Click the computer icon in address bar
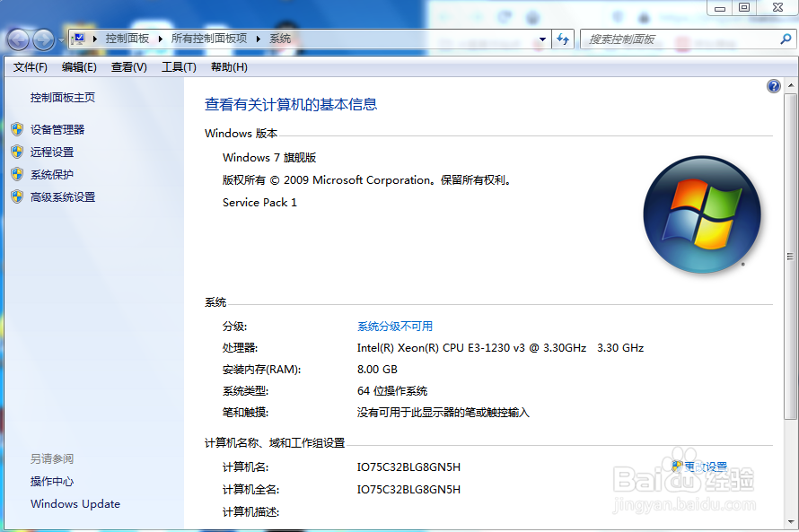 click(x=78, y=39)
